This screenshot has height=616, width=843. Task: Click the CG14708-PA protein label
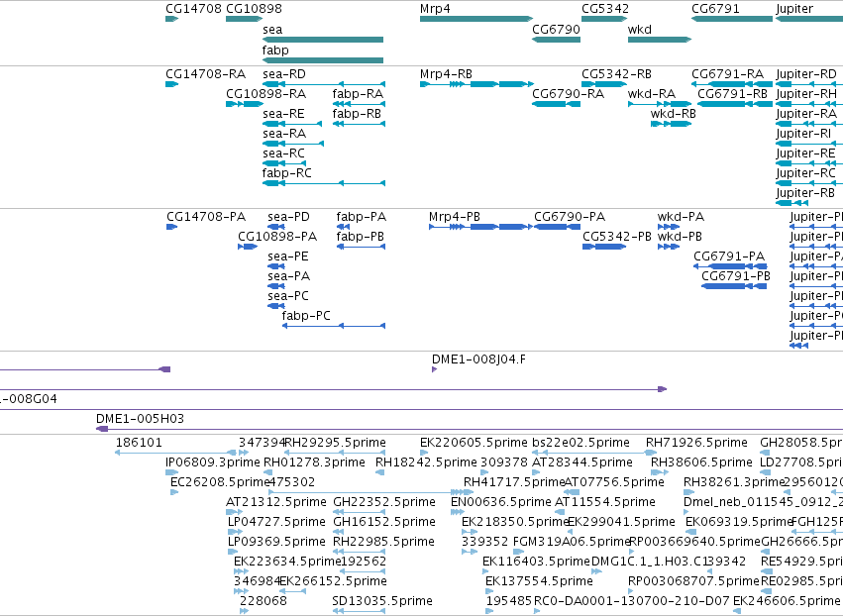206,217
